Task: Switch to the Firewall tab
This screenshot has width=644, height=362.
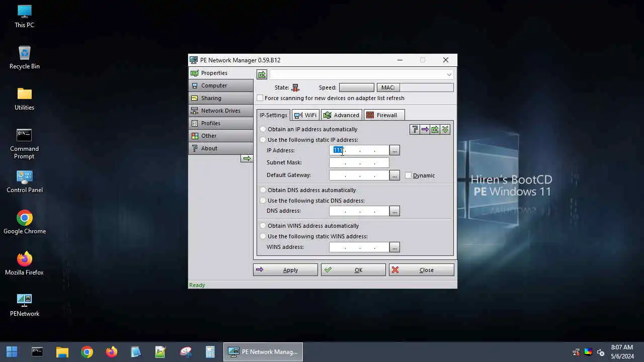Action: point(384,115)
